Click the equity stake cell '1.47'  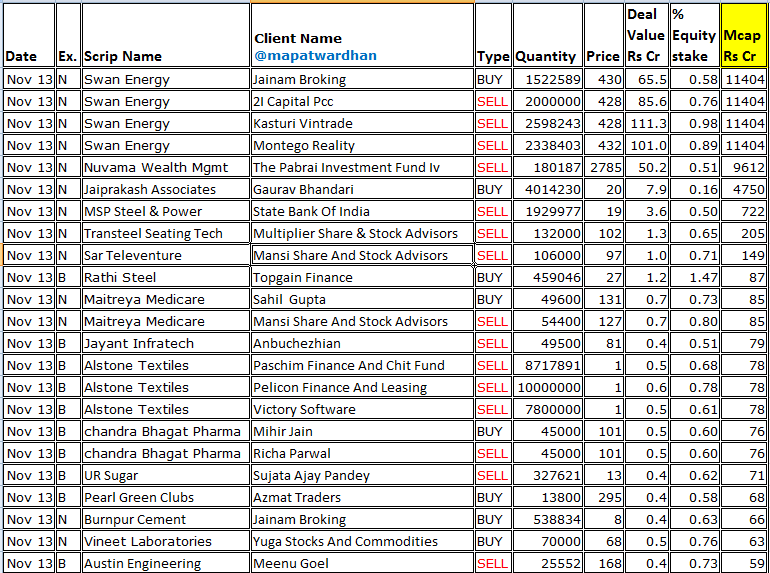(694, 277)
